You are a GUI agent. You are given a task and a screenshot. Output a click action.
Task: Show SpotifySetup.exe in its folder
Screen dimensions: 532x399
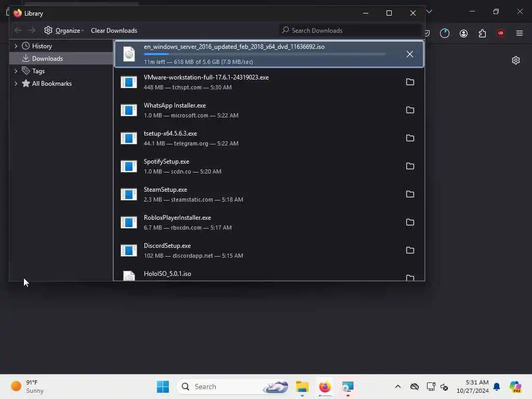point(410,166)
